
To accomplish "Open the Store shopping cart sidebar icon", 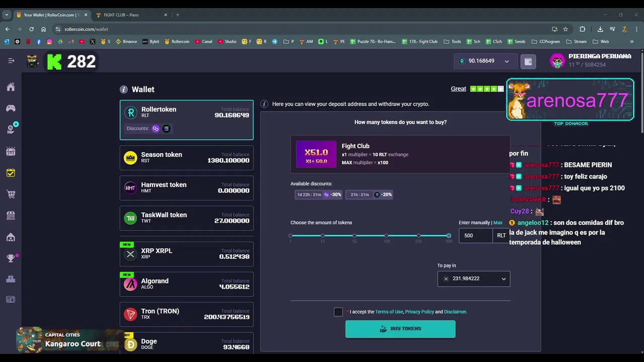I will coord(11,194).
